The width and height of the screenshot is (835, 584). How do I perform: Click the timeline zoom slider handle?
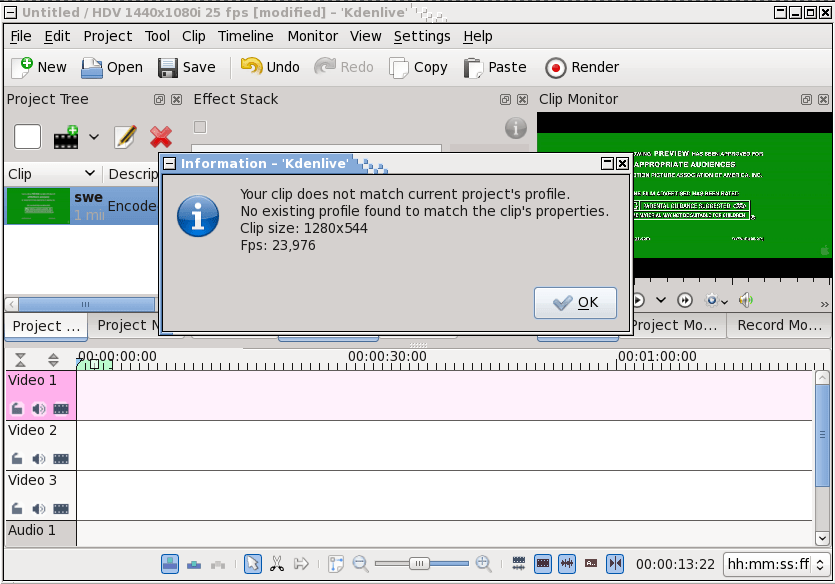[419, 563]
